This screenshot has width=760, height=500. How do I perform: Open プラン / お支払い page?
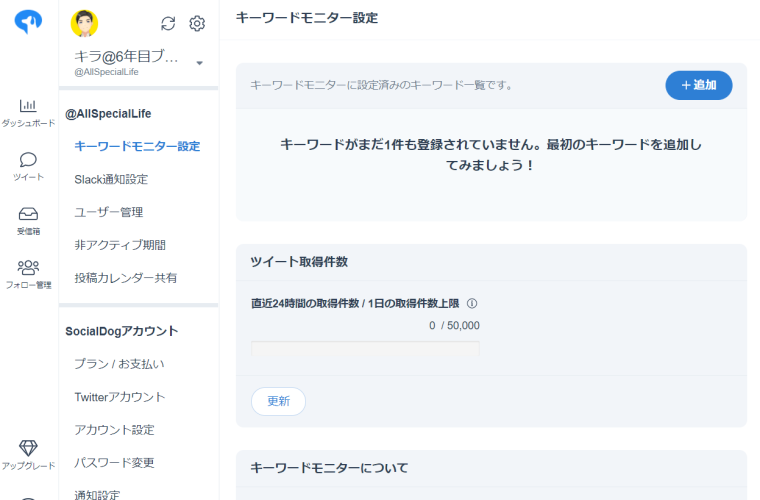(119, 364)
